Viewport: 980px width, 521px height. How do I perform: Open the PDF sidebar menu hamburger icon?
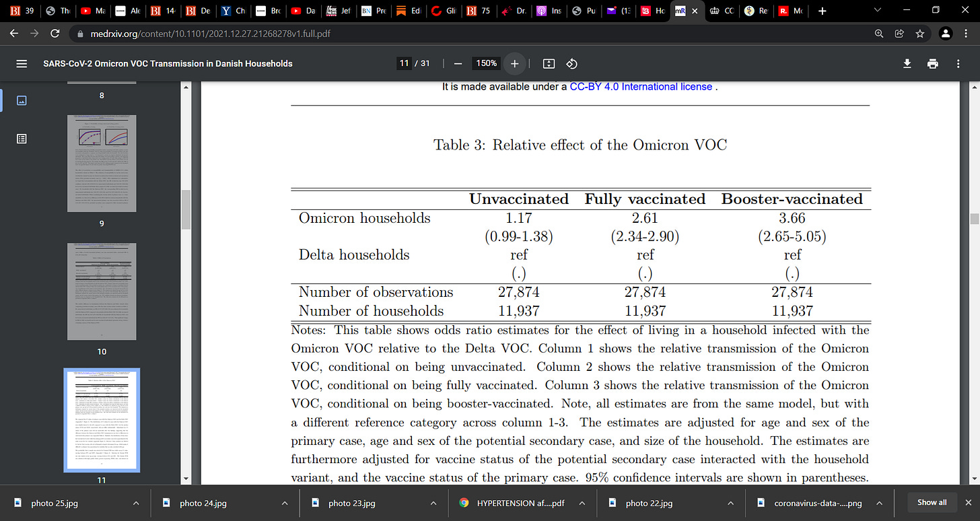(22, 63)
